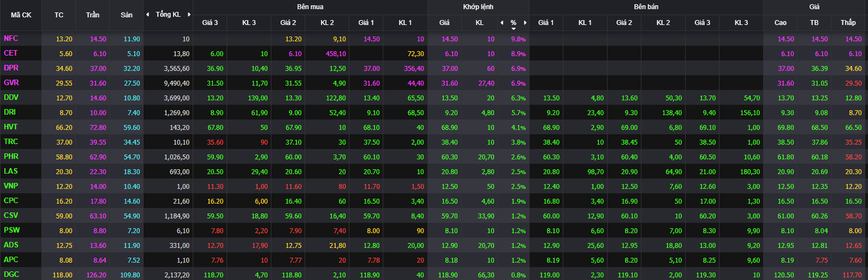Click the CSV stock symbol
Viewport: 868px width, 280px height.
click(x=11, y=215)
